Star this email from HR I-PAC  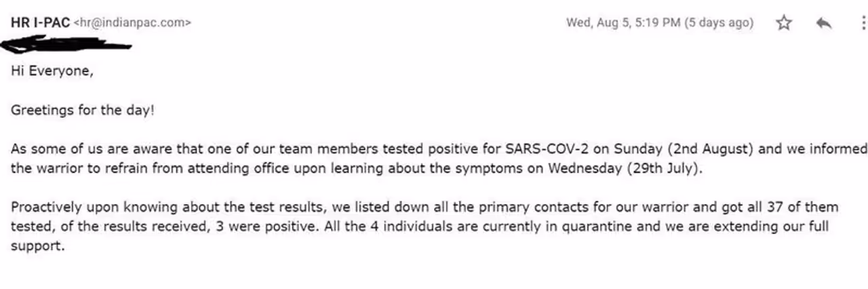coord(784,23)
